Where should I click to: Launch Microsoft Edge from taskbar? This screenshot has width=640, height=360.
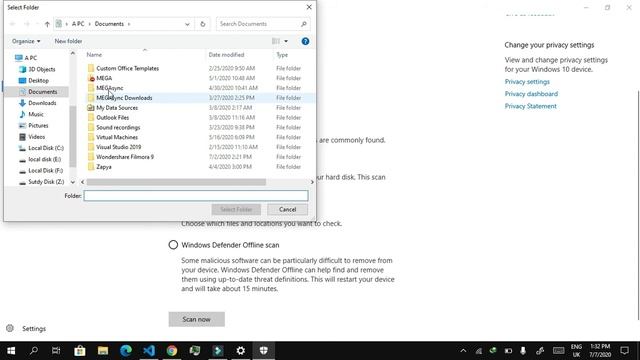126,351
